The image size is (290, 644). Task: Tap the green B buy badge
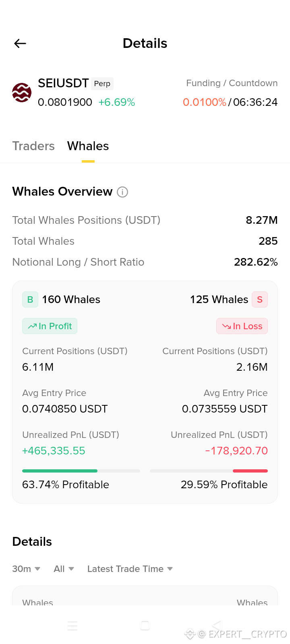point(30,299)
